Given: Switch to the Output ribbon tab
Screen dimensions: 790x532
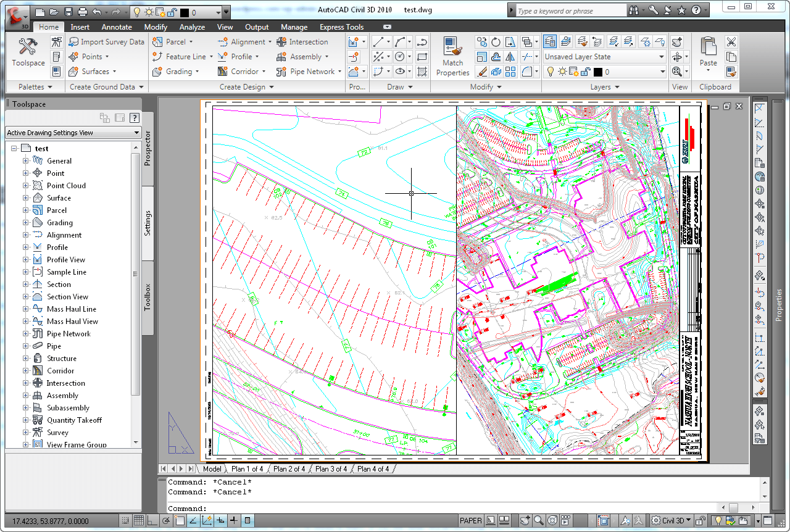Looking at the screenshot, I should (257, 27).
